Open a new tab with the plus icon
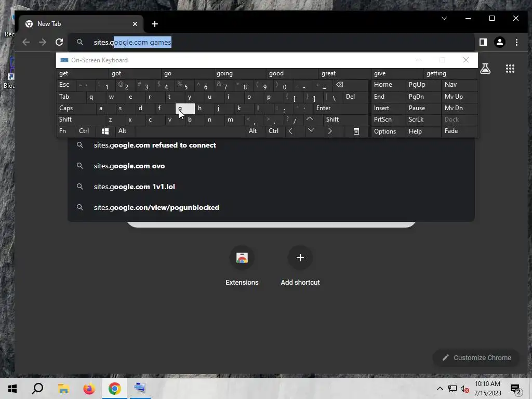Viewport: 532px width, 399px height. [155, 24]
